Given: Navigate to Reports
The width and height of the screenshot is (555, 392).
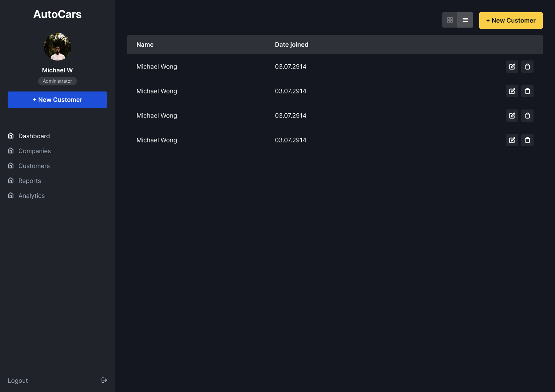Looking at the screenshot, I should pyautogui.click(x=30, y=181).
